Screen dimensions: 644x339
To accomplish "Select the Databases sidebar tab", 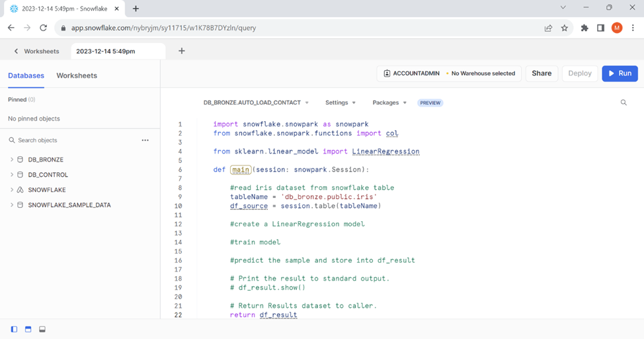I will [x=26, y=75].
